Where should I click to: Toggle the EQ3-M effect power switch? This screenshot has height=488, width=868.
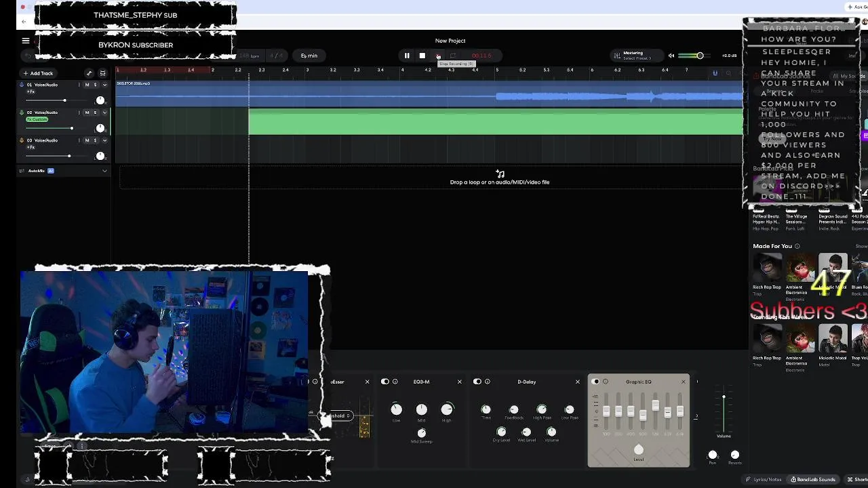385,382
